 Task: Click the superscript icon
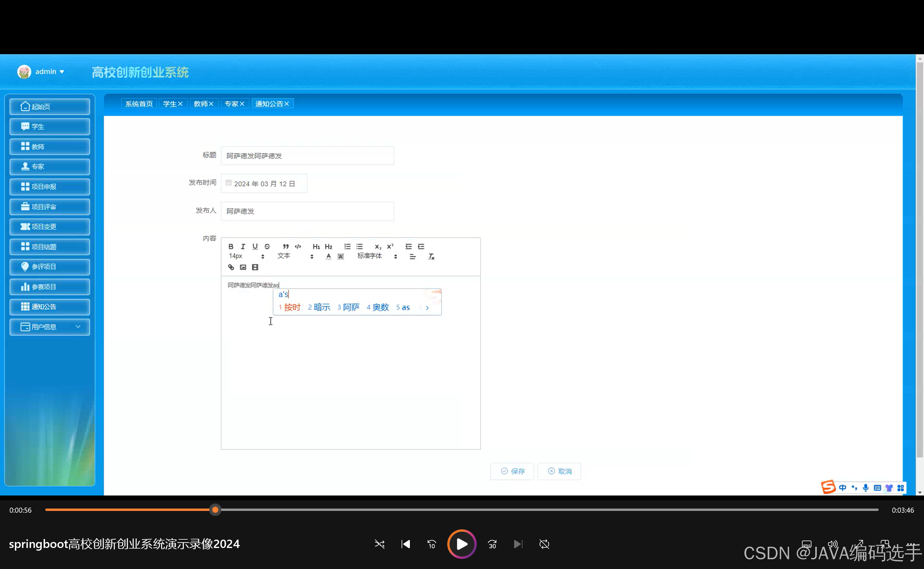[x=390, y=247]
